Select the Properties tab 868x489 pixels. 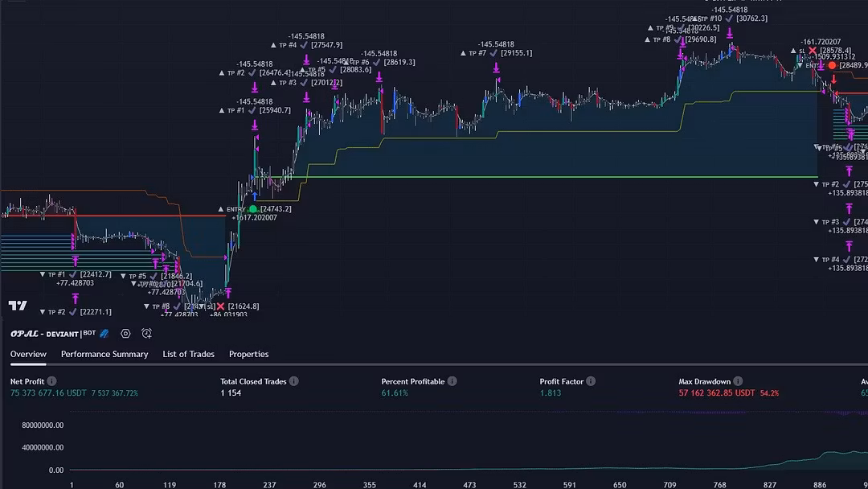[x=248, y=355]
